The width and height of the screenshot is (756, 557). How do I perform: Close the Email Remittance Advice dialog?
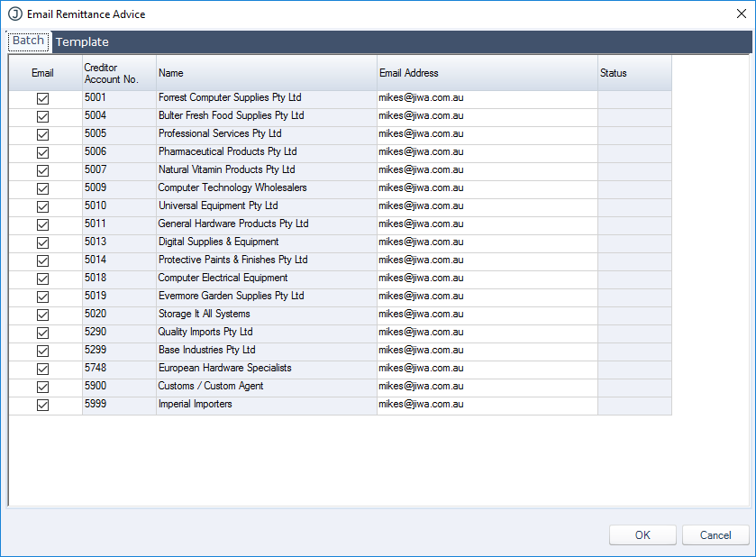coord(741,14)
